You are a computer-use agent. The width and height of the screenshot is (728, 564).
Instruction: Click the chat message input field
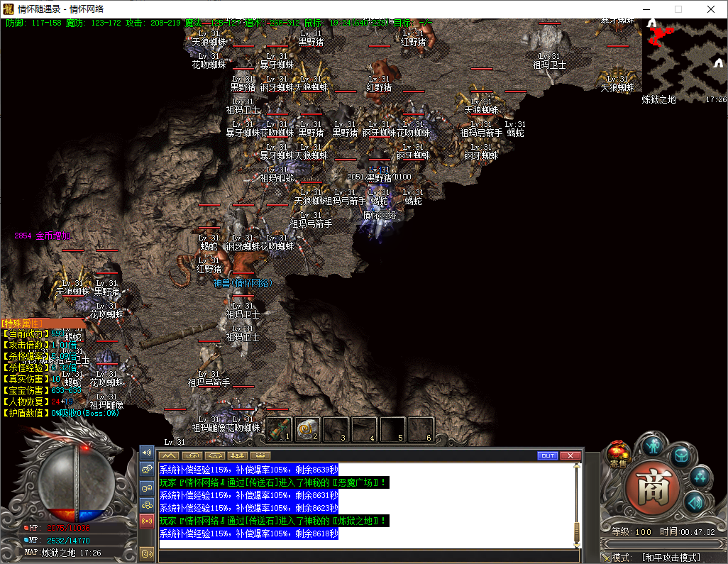pyautogui.click(x=369, y=555)
